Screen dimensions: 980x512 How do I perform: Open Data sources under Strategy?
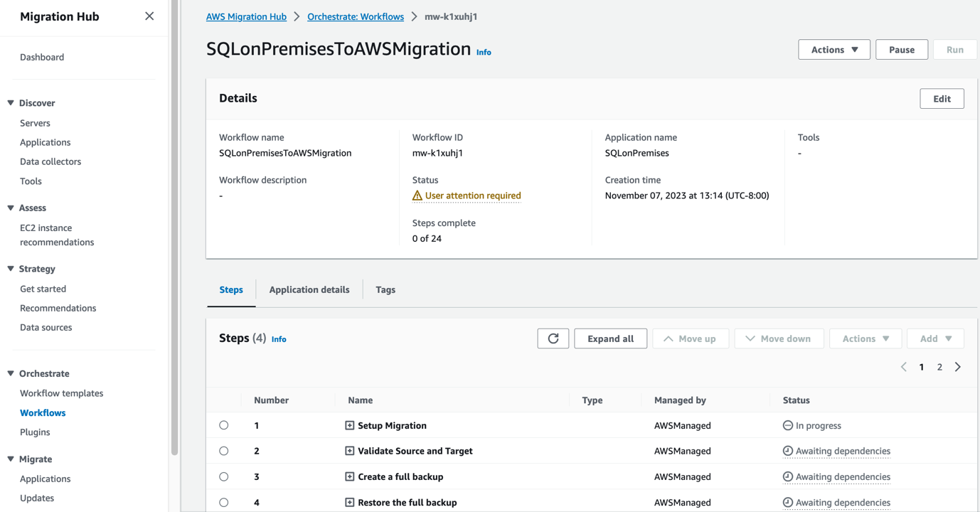click(46, 327)
